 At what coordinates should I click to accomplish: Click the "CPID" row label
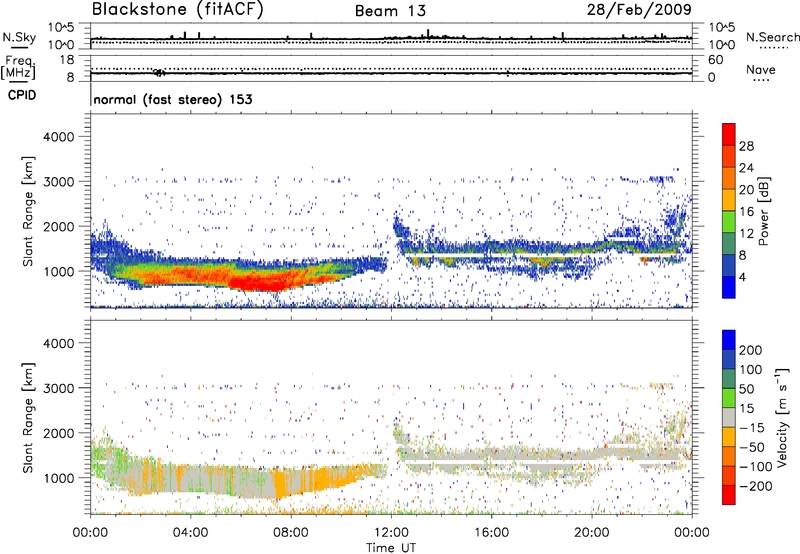pyautogui.click(x=22, y=95)
